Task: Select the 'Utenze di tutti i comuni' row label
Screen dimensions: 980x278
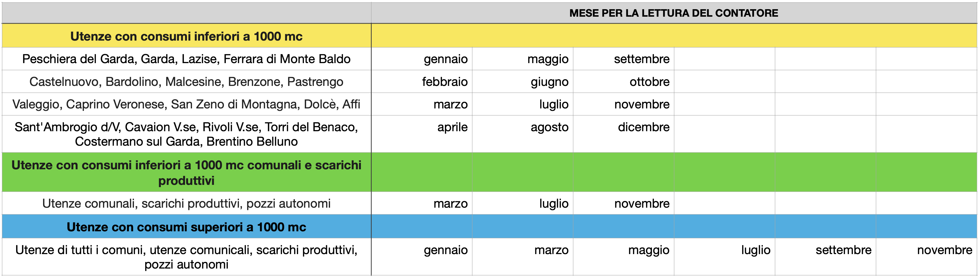Action: [x=186, y=257]
